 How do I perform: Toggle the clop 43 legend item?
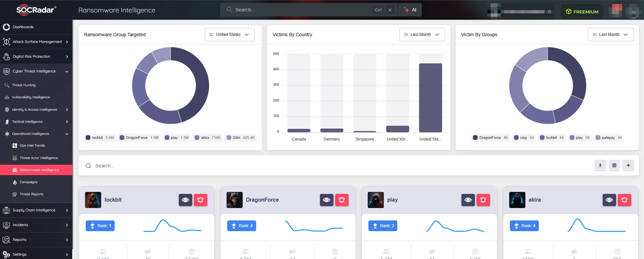(524, 138)
